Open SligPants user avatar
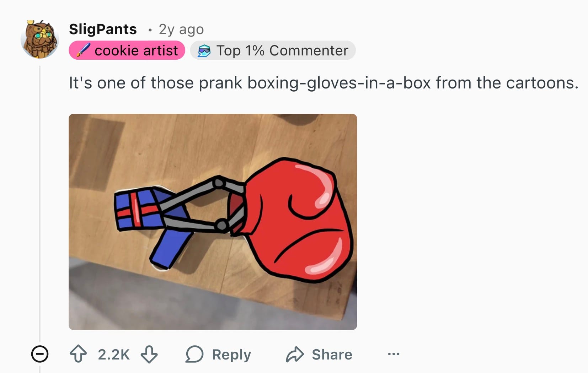The image size is (588, 373). tap(40, 39)
